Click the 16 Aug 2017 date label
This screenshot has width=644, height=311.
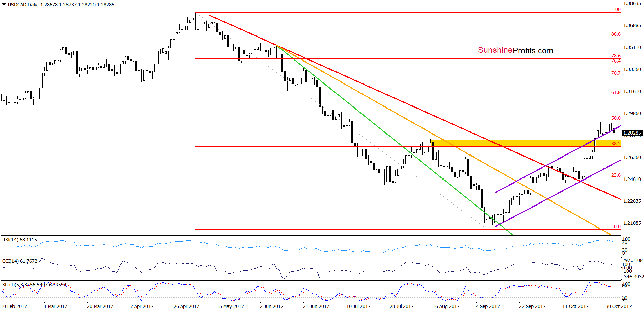(446, 306)
